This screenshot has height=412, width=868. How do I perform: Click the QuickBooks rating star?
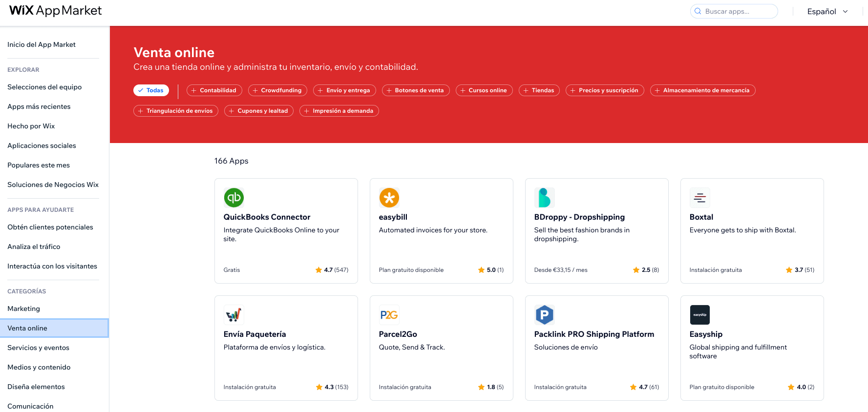(318, 270)
